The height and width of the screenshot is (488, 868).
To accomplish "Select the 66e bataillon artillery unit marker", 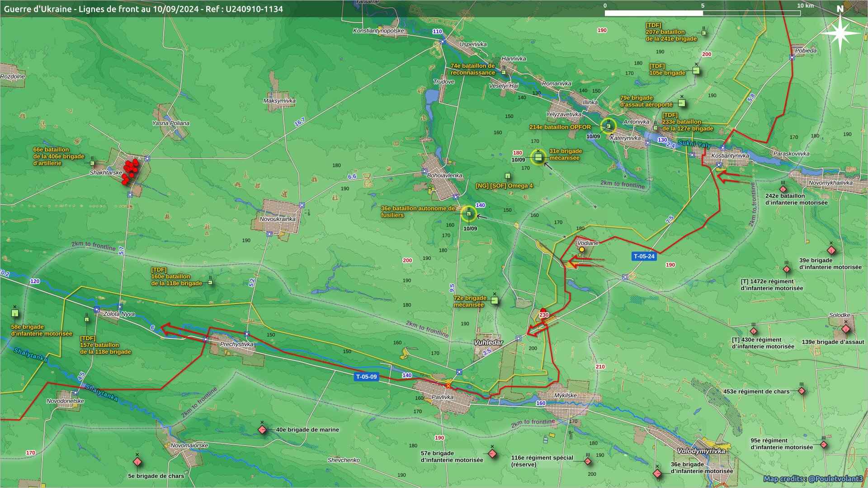I will coord(92,162).
